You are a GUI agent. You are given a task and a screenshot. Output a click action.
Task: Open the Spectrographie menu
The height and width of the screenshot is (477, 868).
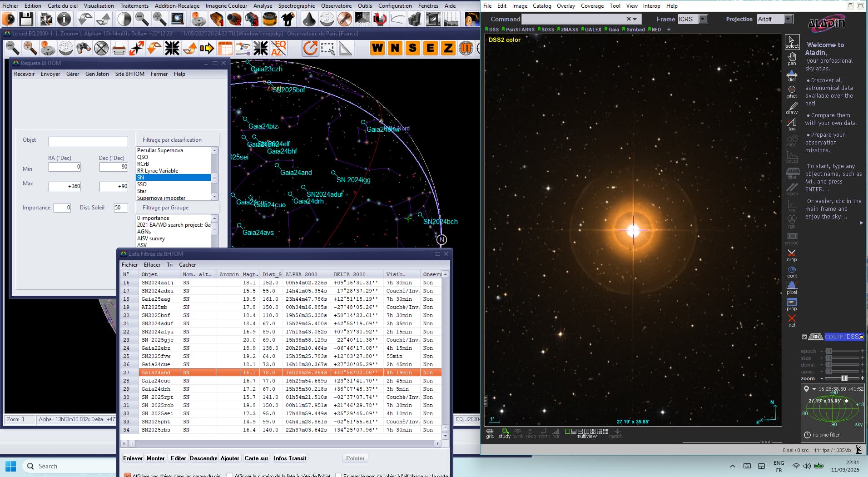tap(296, 6)
